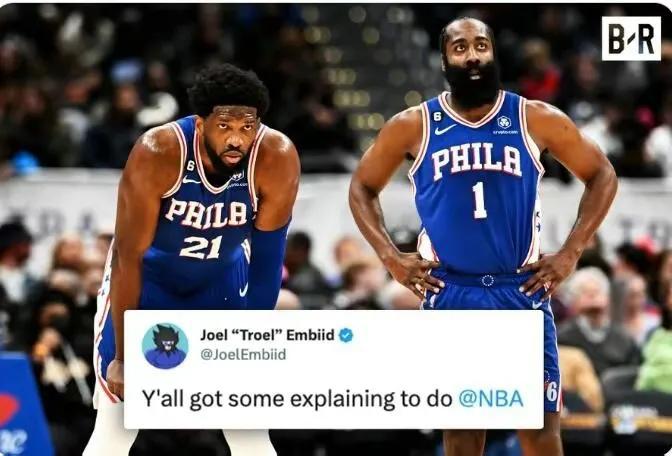672x456 pixels.
Task: Click the sponsor patch on jersey 1
Action: point(504,125)
